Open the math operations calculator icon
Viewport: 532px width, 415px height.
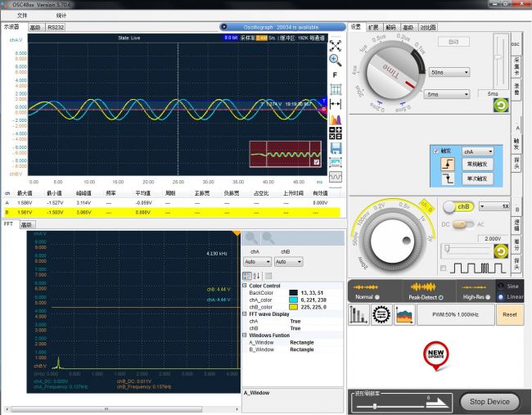click(x=336, y=133)
